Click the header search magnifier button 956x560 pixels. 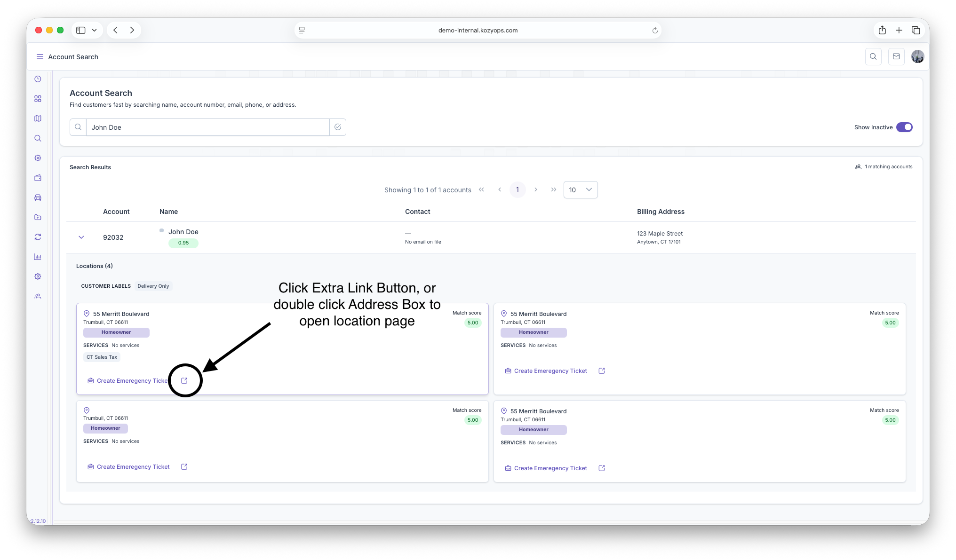pyautogui.click(x=873, y=56)
